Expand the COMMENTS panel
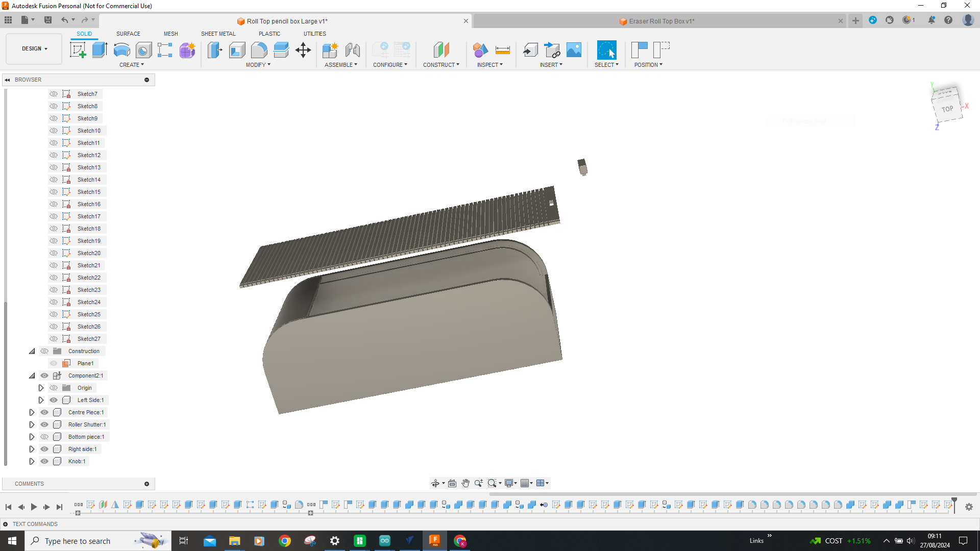980x551 pixels. tap(146, 484)
